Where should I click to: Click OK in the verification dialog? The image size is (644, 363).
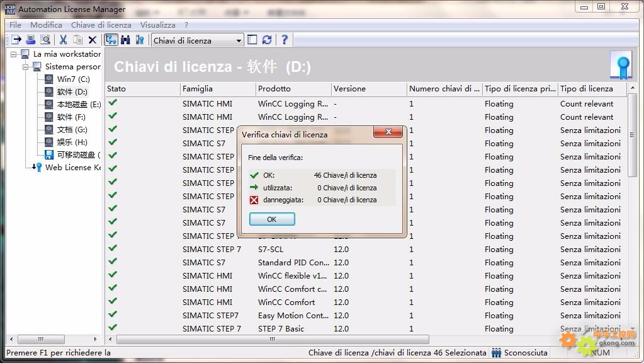272,219
